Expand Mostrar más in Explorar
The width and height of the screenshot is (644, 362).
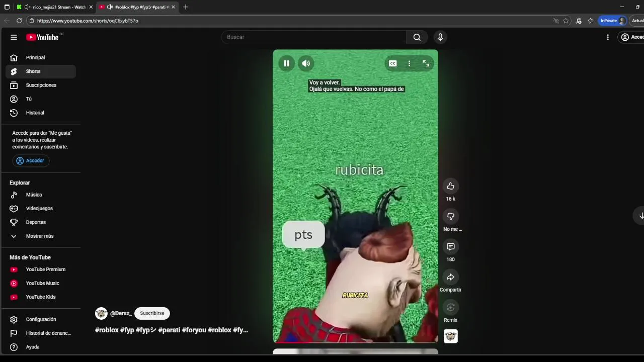pyautogui.click(x=41, y=236)
